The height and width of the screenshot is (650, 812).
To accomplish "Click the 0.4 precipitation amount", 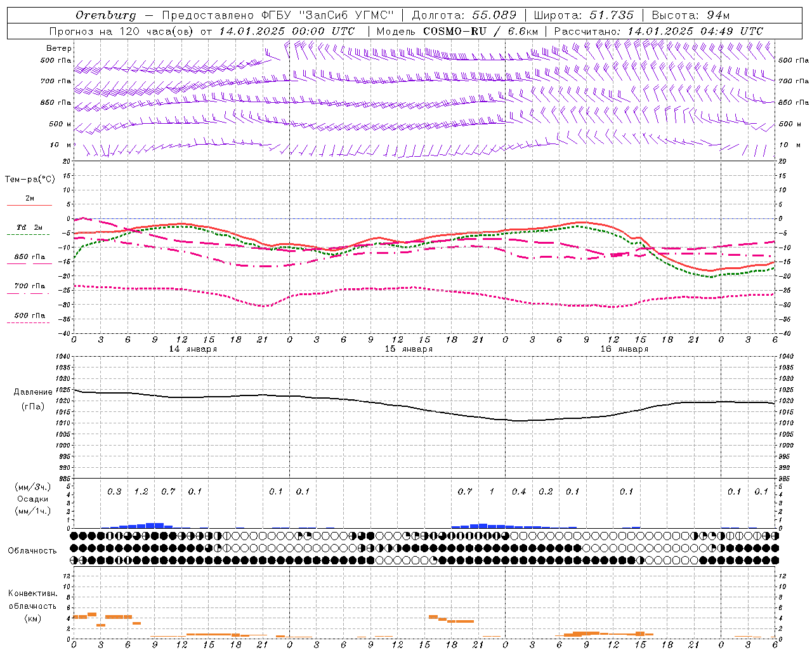I will click(x=519, y=491).
